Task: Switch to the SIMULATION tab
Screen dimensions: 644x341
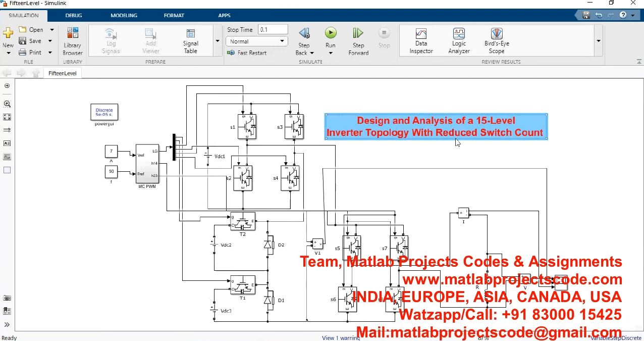Action: pyautogui.click(x=24, y=16)
